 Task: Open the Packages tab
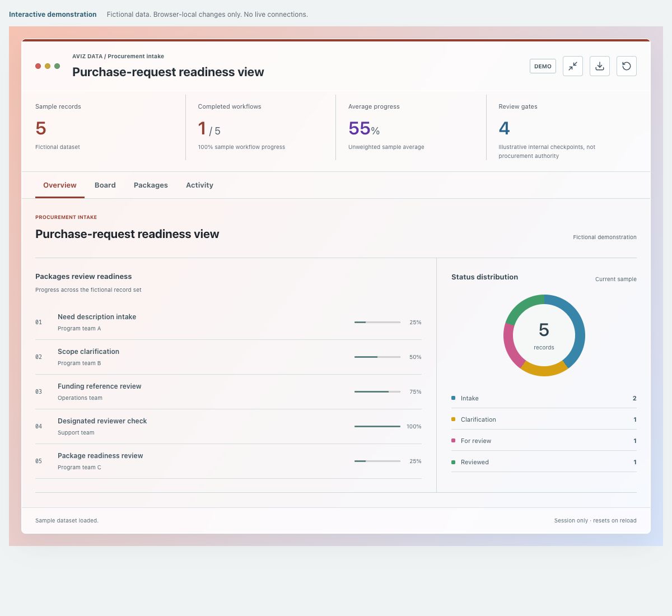pyautogui.click(x=151, y=185)
